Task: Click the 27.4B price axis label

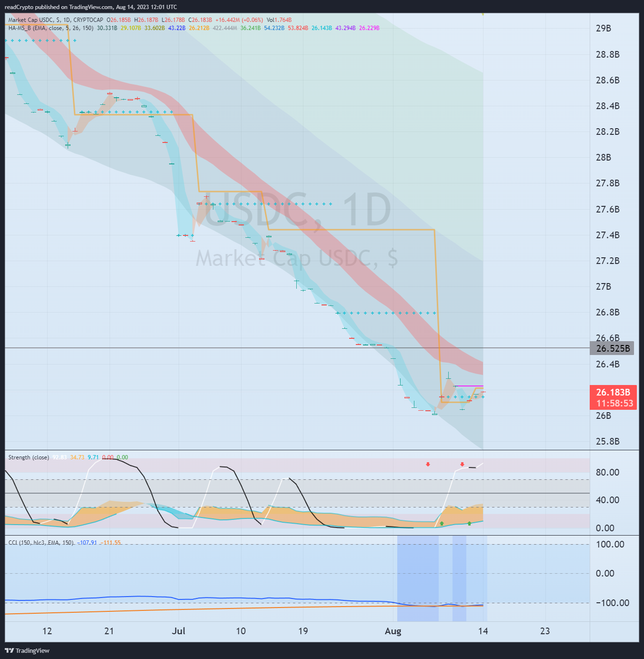Action: tap(607, 235)
